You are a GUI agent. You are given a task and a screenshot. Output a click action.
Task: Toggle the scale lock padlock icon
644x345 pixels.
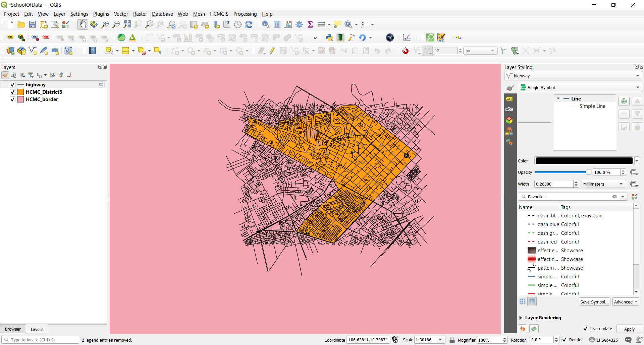click(452, 340)
